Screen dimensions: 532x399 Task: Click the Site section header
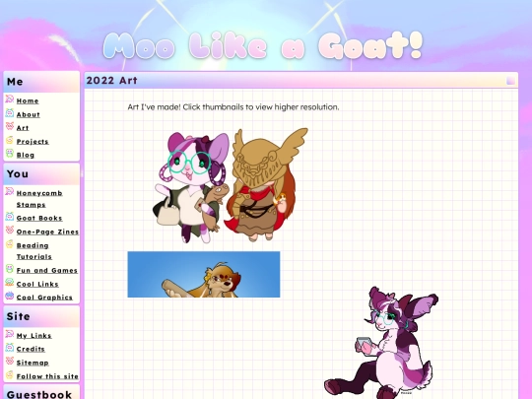coord(41,316)
